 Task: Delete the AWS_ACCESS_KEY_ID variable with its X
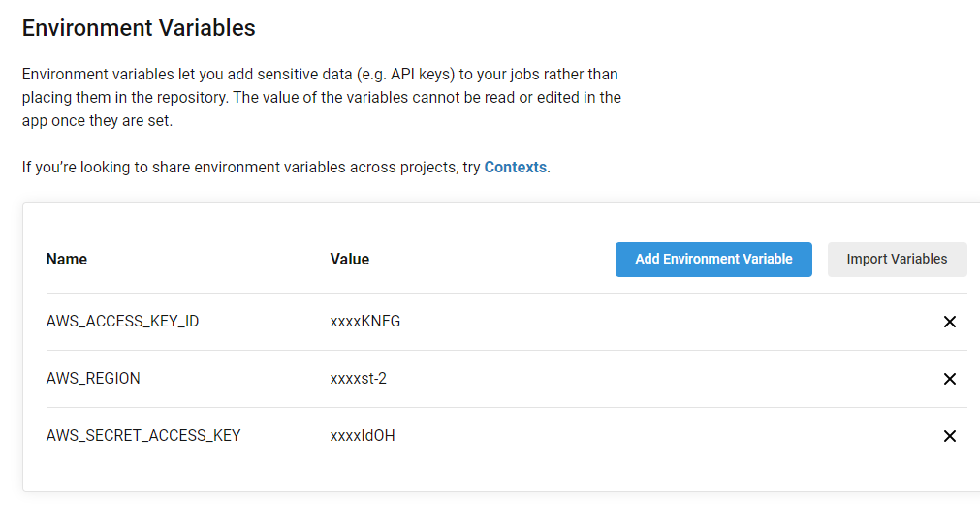(x=949, y=322)
